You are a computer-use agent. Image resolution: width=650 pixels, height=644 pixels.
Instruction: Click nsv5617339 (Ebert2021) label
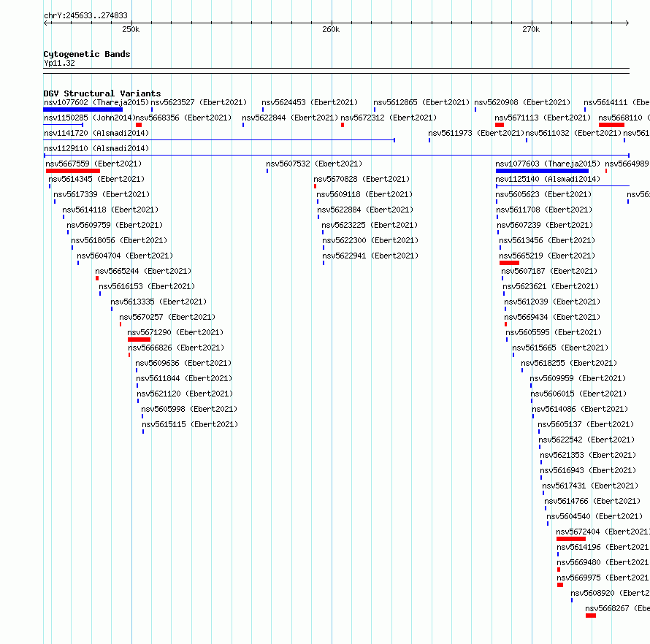point(102,194)
